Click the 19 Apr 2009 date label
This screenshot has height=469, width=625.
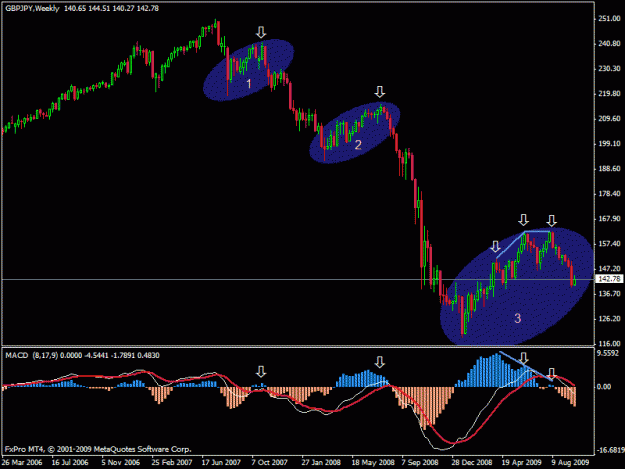(521, 463)
